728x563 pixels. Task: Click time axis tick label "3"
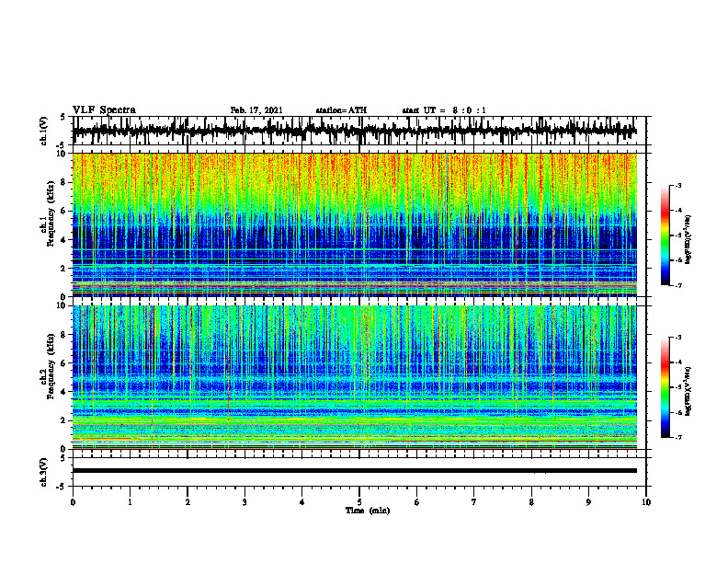245,502
